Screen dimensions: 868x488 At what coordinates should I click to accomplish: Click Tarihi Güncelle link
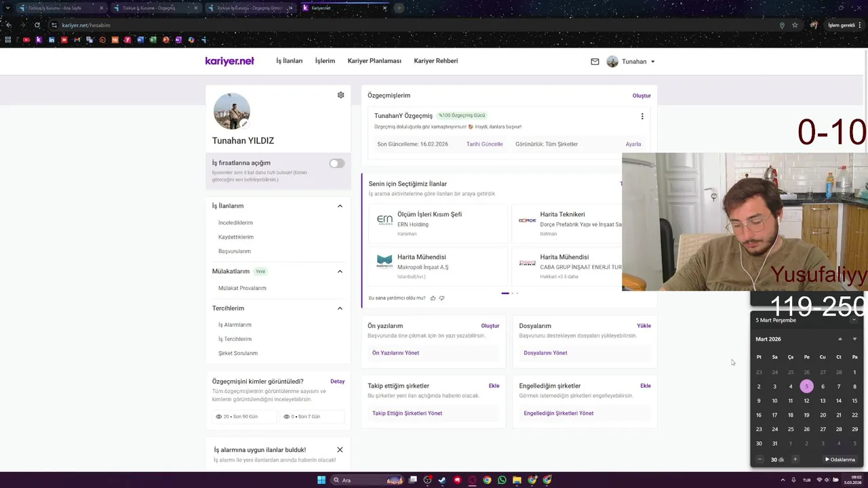(x=485, y=144)
